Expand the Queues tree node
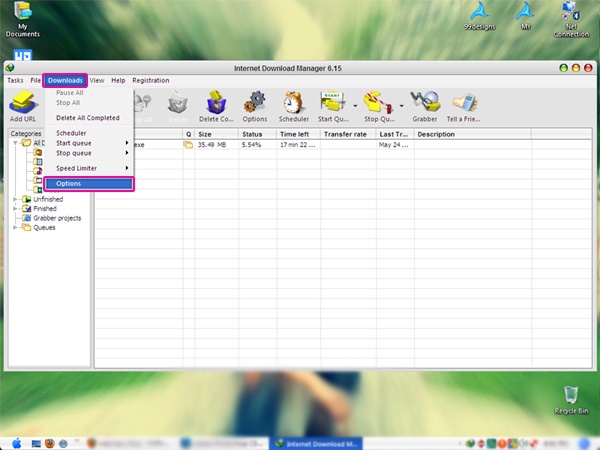Image resolution: width=600 pixels, height=450 pixels. tap(15, 227)
